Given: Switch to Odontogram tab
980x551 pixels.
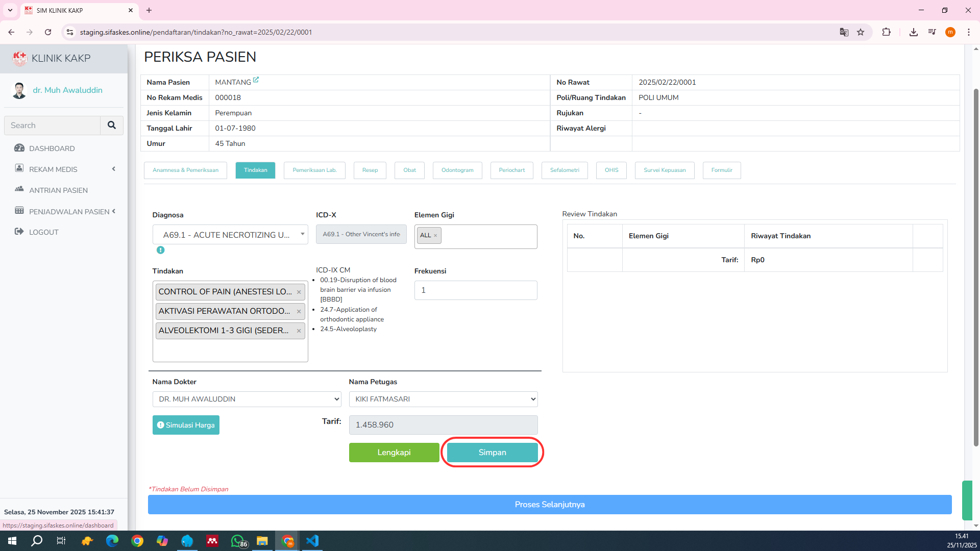Looking at the screenshot, I should click(x=457, y=170).
